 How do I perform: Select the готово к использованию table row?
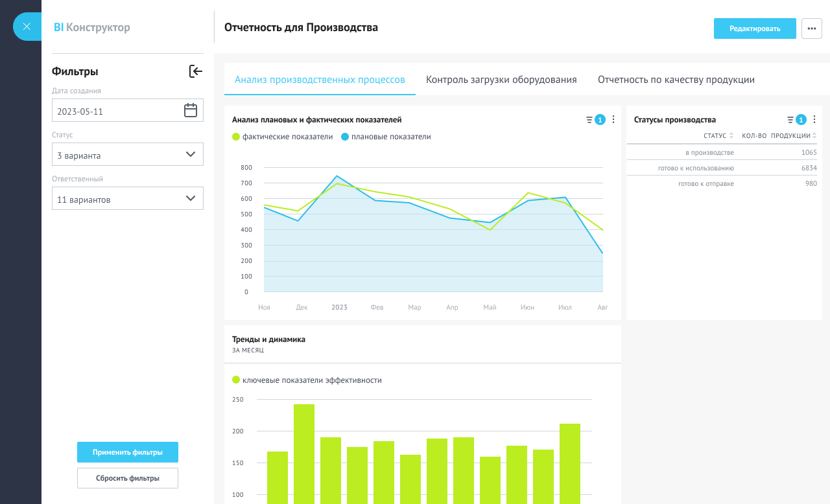click(722, 168)
